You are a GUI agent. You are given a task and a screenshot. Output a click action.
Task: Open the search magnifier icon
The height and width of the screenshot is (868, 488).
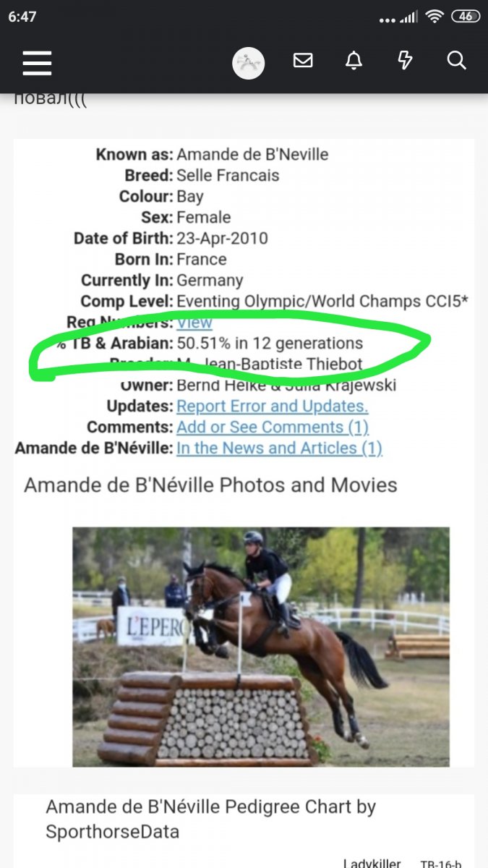pyautogui.click(x=456, y=61)
